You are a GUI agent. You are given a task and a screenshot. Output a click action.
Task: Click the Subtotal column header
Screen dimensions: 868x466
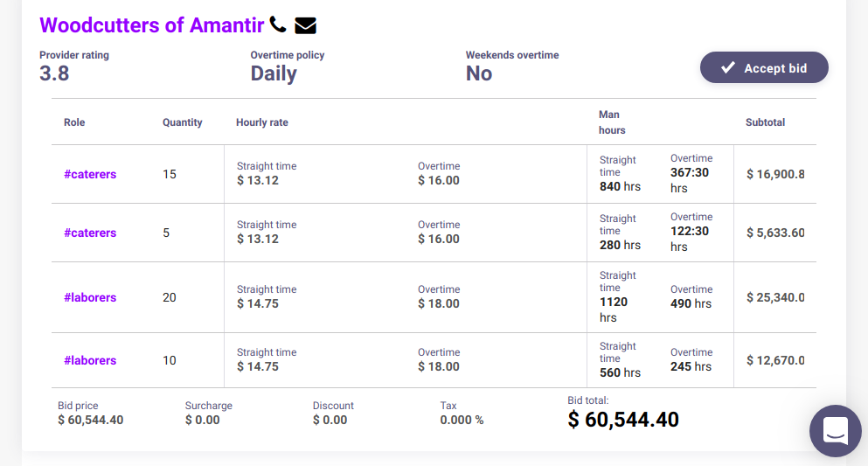(765, 122)
